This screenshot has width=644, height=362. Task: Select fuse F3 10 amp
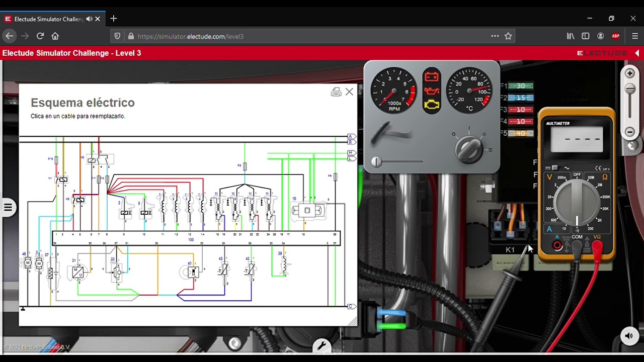[x=520, y=110]
